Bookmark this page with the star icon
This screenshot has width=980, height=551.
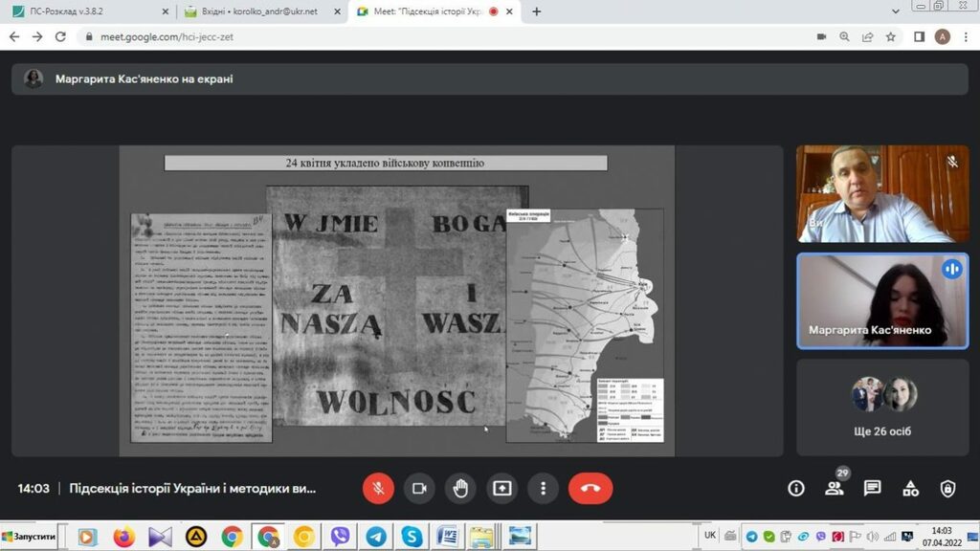[891, 36]
